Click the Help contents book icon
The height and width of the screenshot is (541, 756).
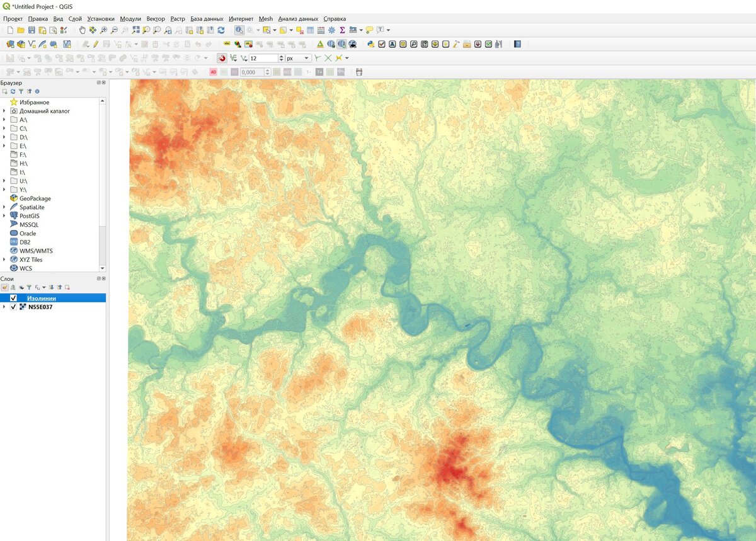pos(517,44)
